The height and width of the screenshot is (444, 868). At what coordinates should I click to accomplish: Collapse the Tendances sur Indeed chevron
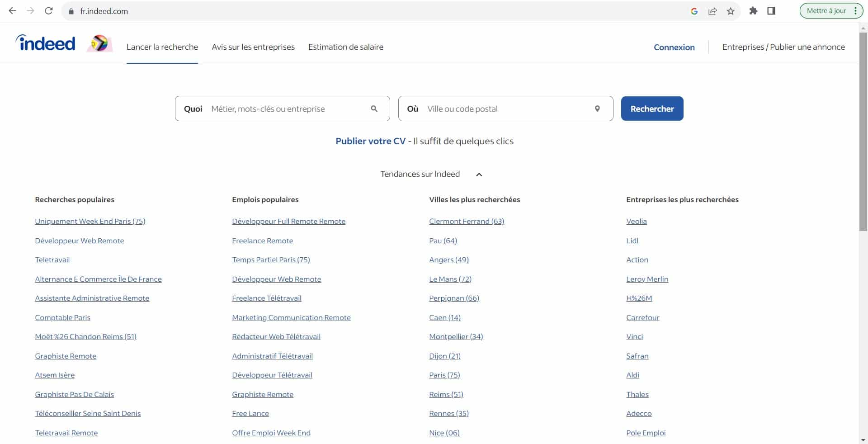(479, 175)
